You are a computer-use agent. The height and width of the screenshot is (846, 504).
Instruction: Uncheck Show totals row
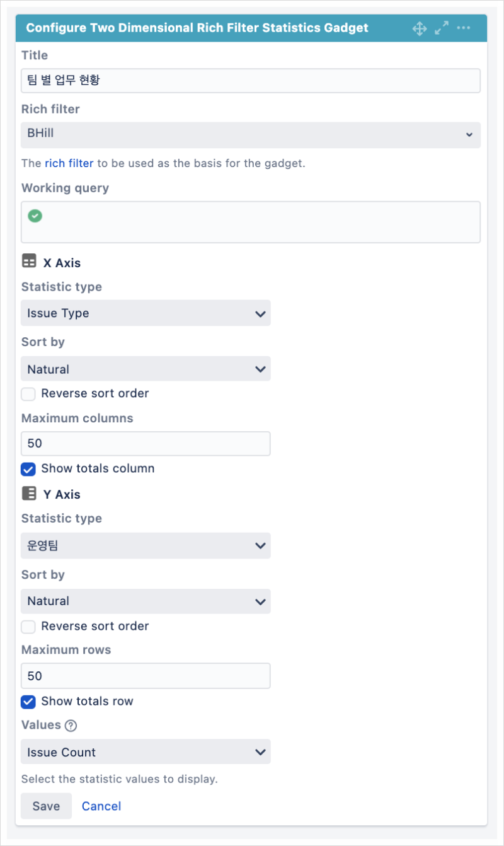coord(28,702)
